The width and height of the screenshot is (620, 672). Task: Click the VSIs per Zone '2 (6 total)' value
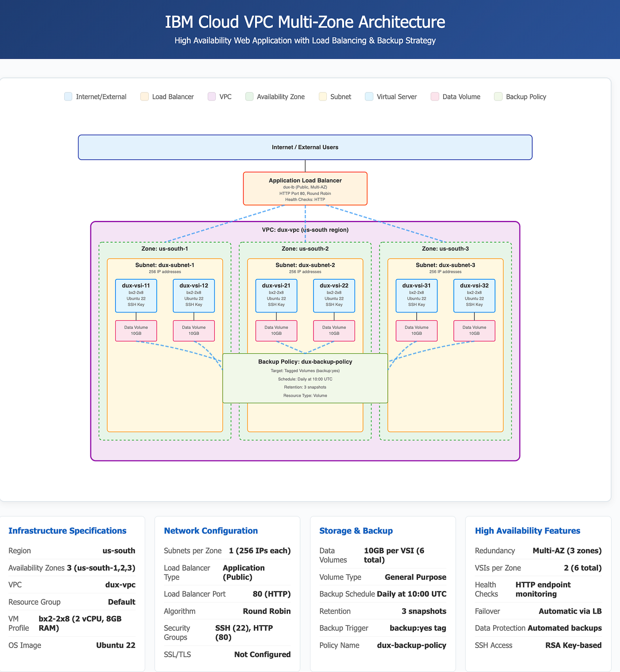pos(583,568)
